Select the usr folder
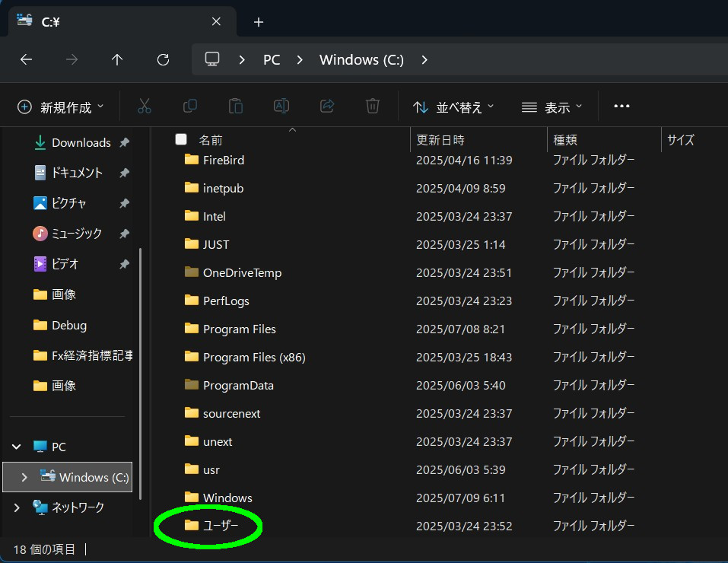The image size is (728, 563). pos(211,469)
